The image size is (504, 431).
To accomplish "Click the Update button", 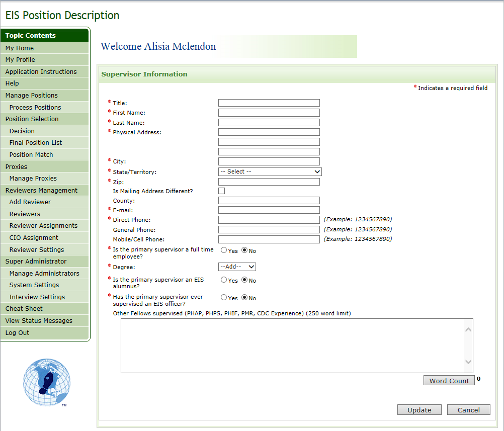I will [x=419, y=410].
